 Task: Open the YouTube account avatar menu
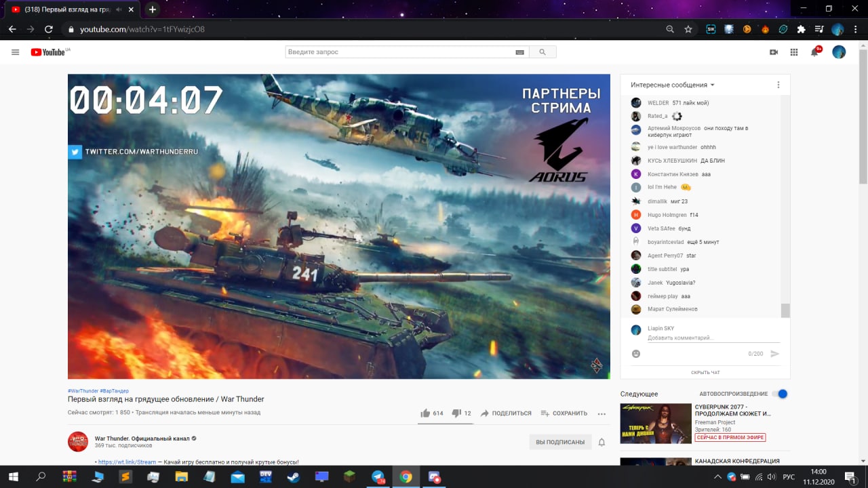pyautogui.click(x=839, y=52)
